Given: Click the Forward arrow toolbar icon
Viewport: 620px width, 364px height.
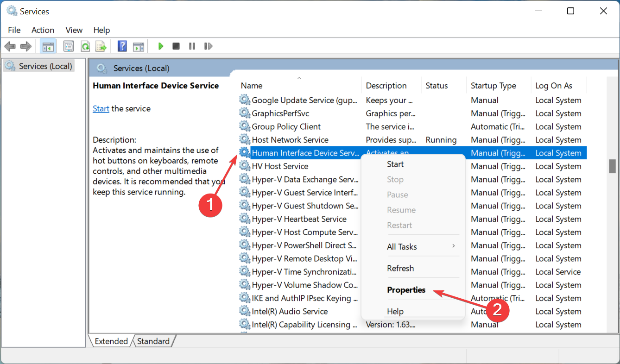Looking at the screenshot, I should coord(26,46).
